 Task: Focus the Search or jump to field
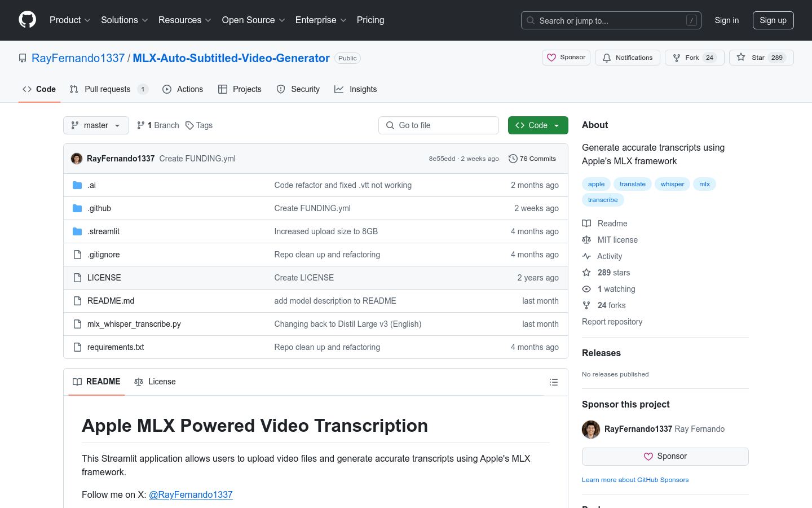tap(611, 20)
